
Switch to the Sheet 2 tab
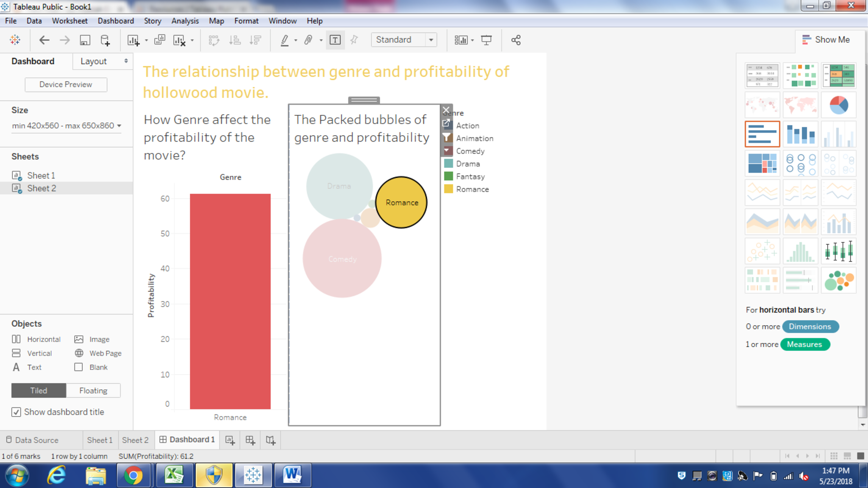(x=135, y=440)
